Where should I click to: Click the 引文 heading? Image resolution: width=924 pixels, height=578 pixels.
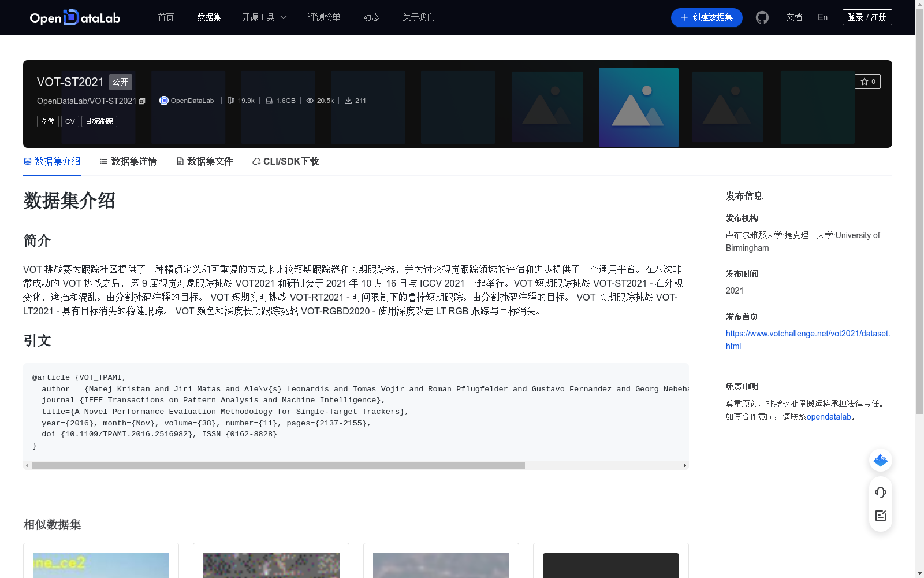point(37,340)
